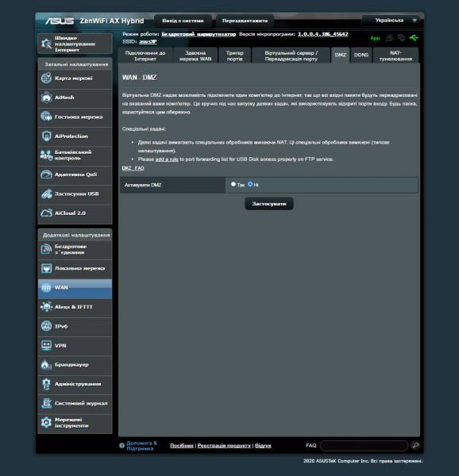Image resolution: width=459 pixels, height=476 pixels.
Task: Click the ASUS logo in header
Action: 60,21
